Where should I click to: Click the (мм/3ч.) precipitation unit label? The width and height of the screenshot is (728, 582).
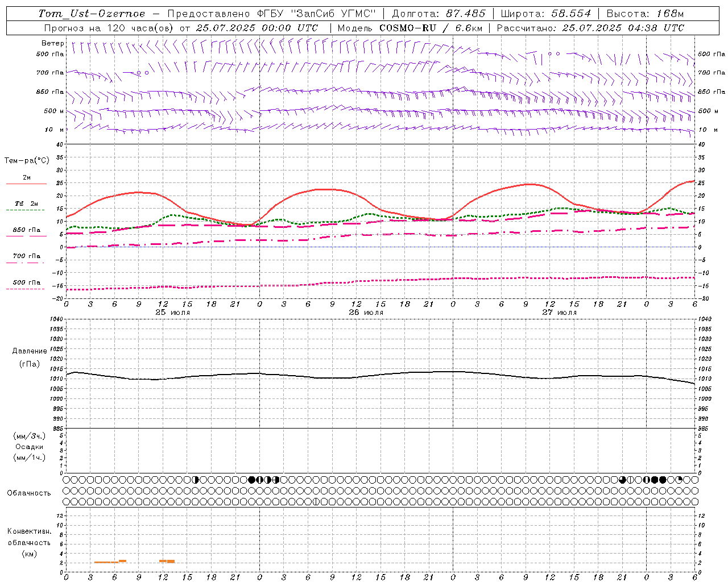pos(30,436)
